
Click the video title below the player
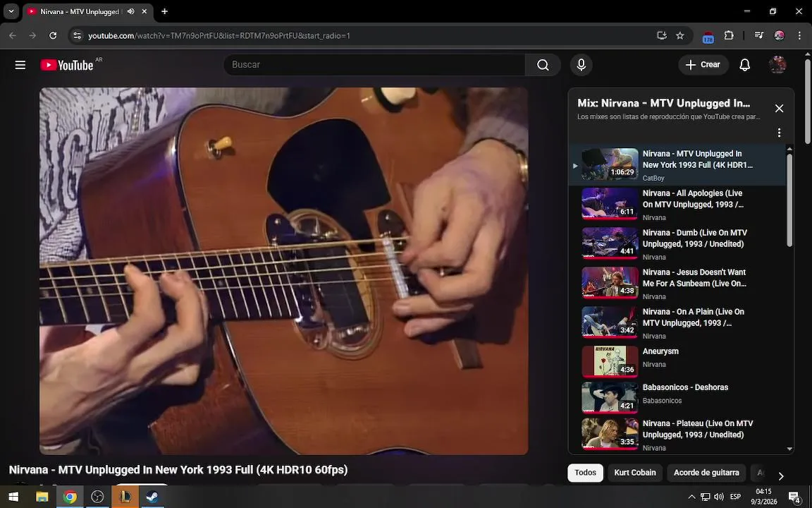178,470
